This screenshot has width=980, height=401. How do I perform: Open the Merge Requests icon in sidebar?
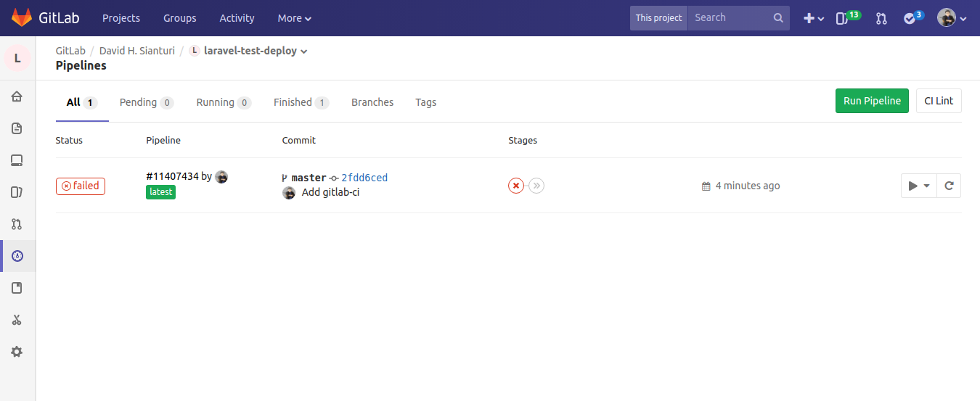click(x=17, y=224)
